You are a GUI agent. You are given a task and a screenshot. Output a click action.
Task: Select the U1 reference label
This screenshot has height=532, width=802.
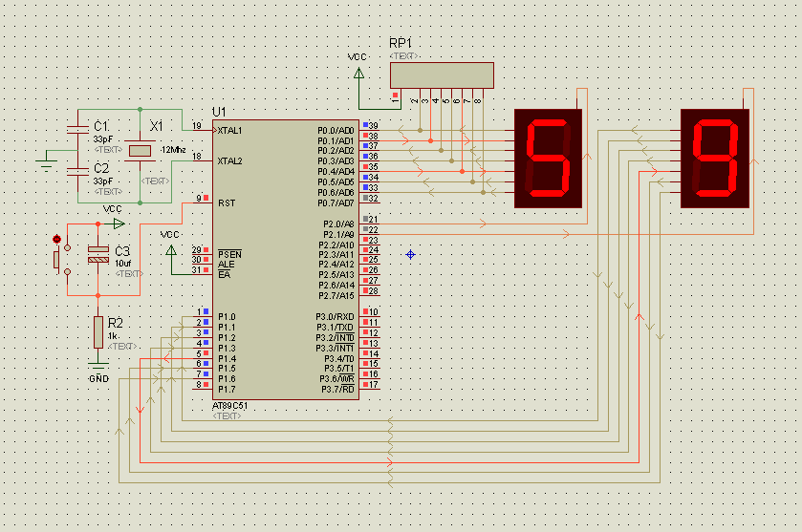coord(219,112)
